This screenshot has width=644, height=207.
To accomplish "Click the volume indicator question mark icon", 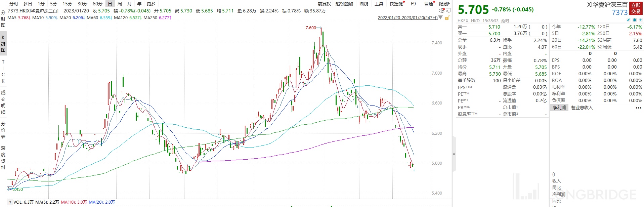I will tap(10, 203).
